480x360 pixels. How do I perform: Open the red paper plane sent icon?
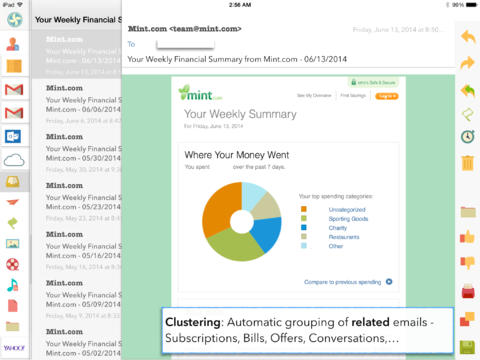point(13,202)
